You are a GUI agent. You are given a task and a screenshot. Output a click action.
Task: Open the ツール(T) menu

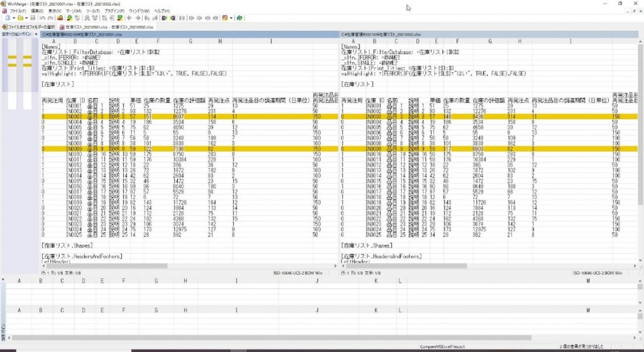coord(92,11)
